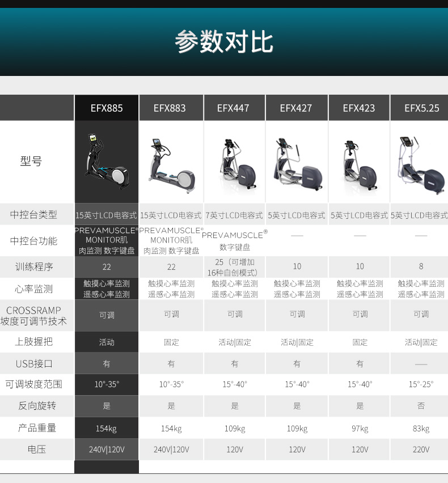The width and height of the screenshot is (448, 483).
Task: Select the EFX5.25 column header
Action: 421,108
